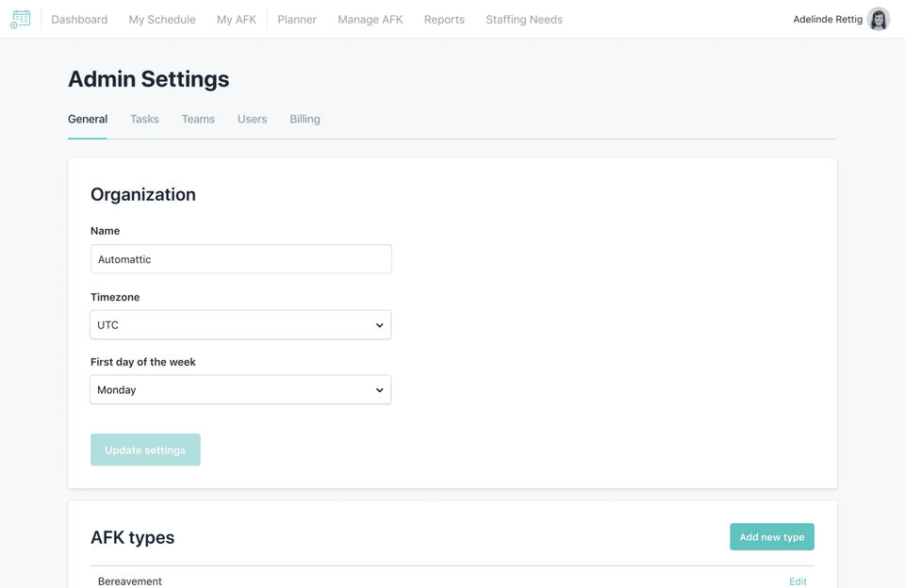
Task: Open Adelinde Rettig's profile avatar
Action: (879, 19)
